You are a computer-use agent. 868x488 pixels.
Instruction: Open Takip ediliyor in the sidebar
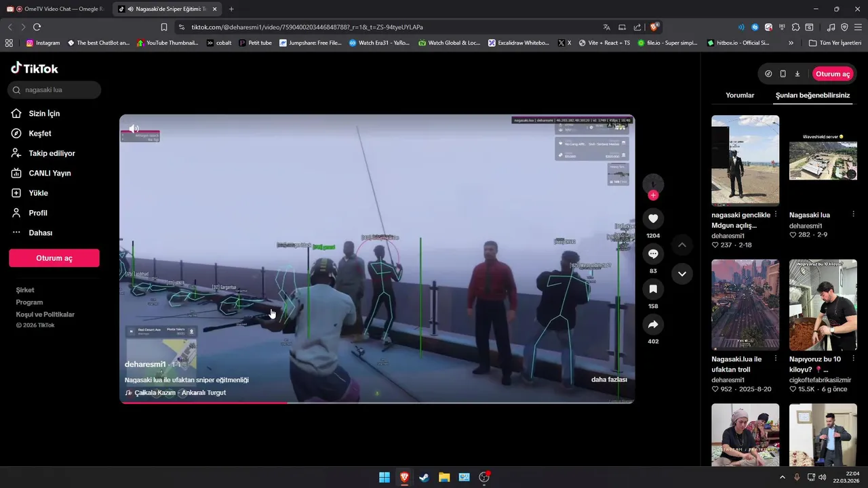click(x=52, y=153)
